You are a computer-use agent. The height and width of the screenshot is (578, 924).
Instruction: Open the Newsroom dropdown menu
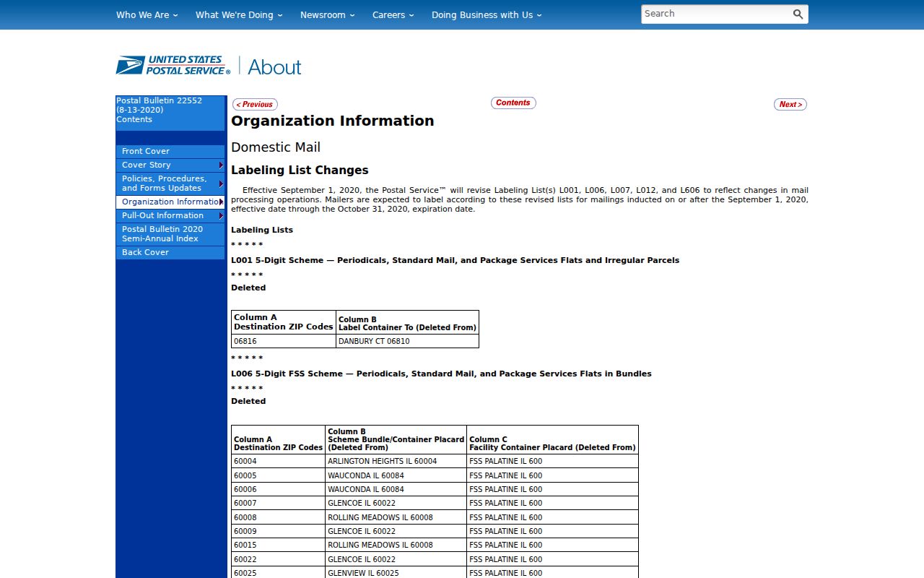coord(328,14)
